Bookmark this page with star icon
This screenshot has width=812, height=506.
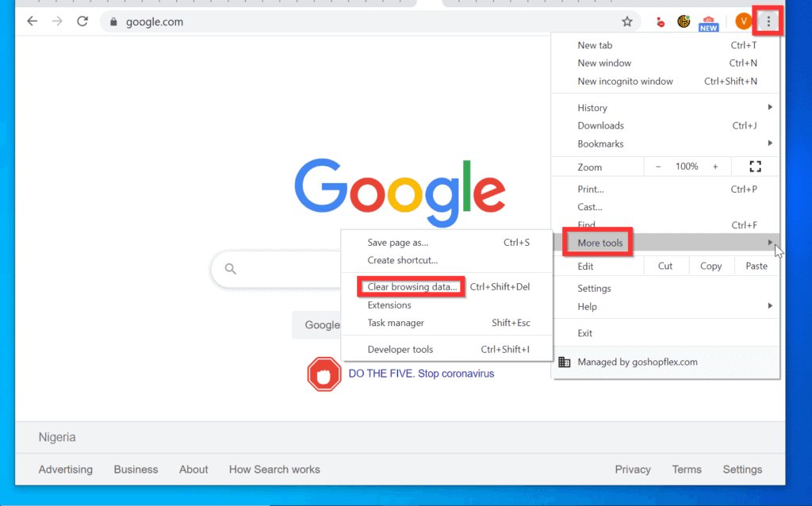point(627,21)
